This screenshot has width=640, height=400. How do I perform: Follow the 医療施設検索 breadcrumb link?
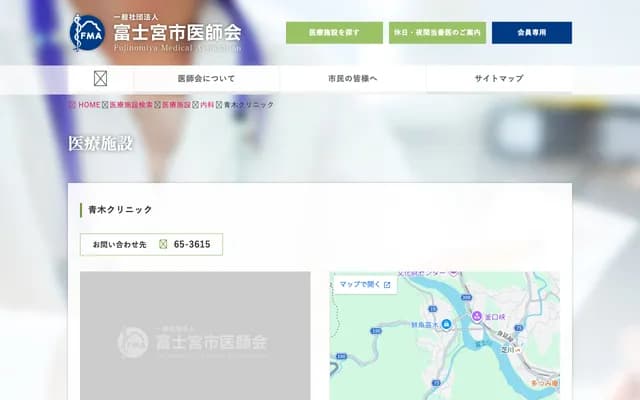point(131,105)
